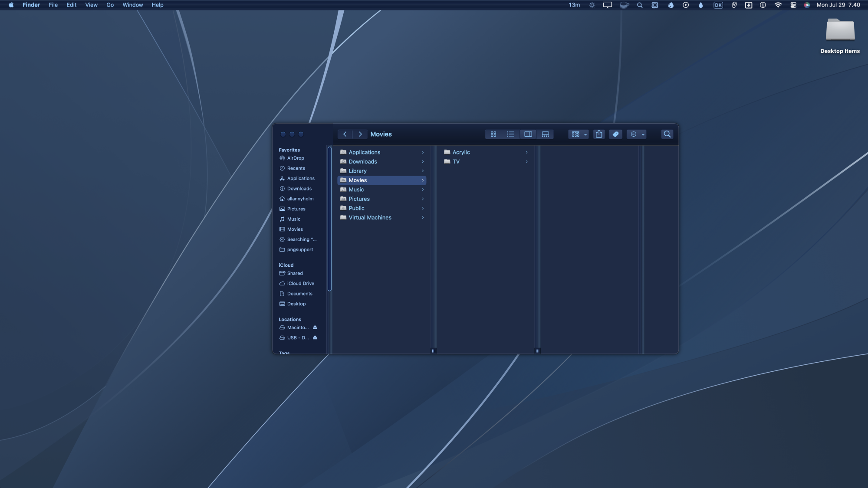This screenshot has width=868, height=488.
Task: Select iCloud Drive in sidebar
Action: 300,284
